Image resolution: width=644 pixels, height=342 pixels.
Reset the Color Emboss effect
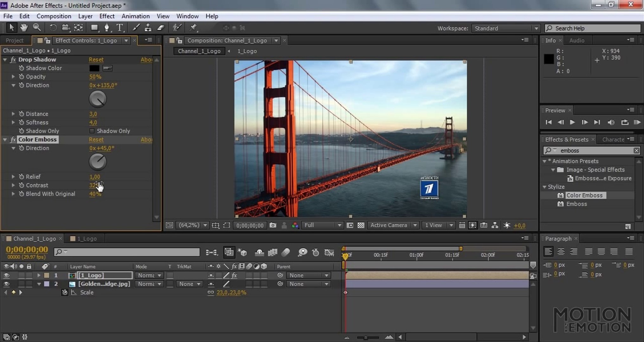[96, 140]
